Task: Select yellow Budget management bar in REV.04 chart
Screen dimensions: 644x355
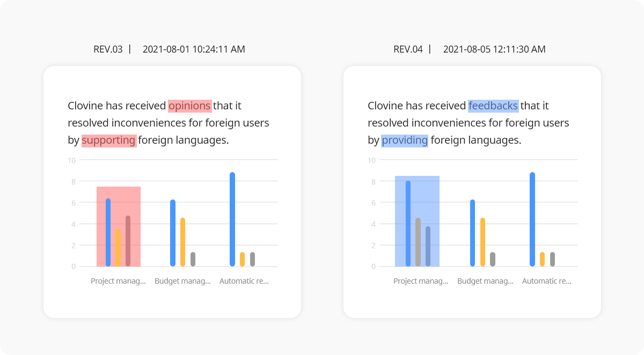Action: [x=482, y=242]
